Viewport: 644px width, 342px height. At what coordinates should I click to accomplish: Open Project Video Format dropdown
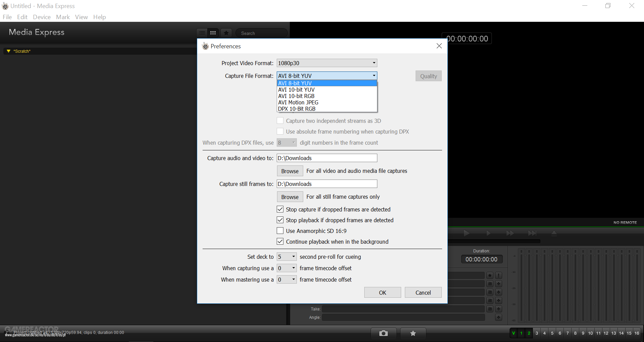[327, 63]
